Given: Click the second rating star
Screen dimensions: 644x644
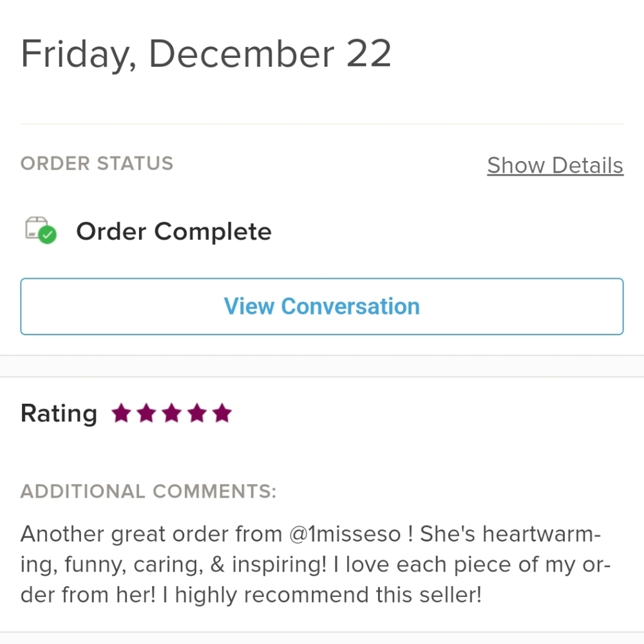Looking at the screenshot, I should click(x=147, y=413).
